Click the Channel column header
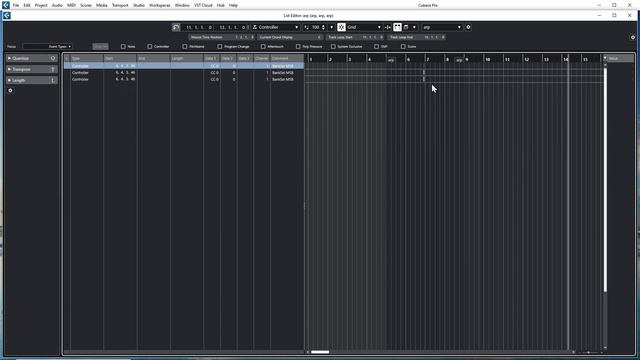 [261, 58]
